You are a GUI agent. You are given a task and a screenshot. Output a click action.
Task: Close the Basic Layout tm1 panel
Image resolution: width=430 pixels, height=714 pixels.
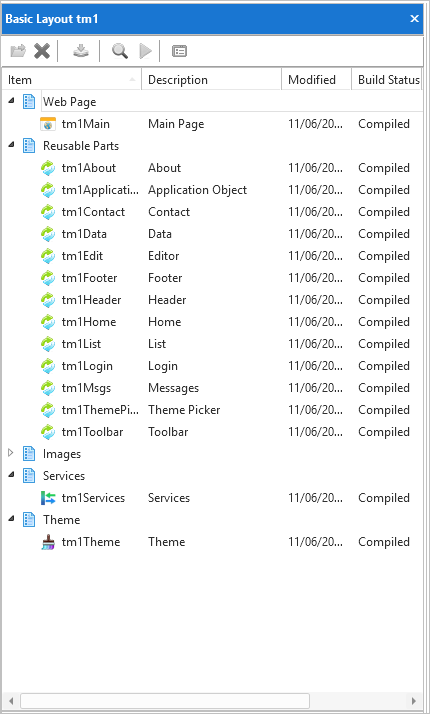(x=415, y=19)
